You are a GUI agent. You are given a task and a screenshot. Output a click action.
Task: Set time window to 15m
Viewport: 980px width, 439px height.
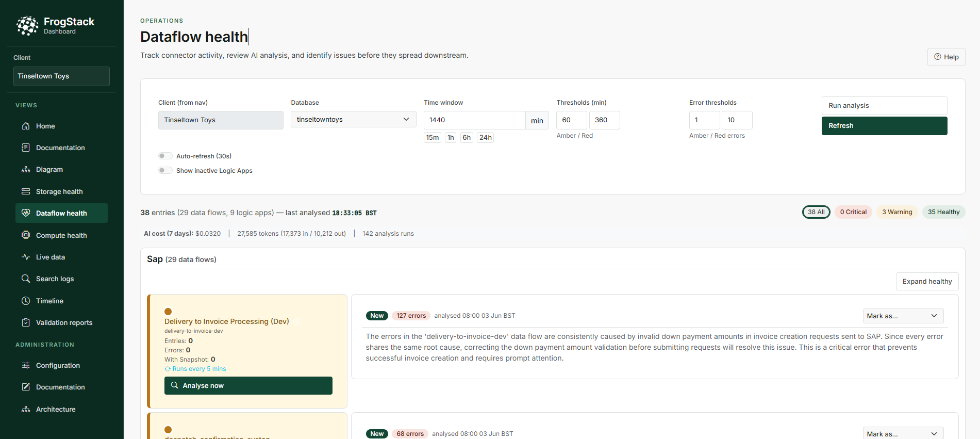tap(432, 137)
